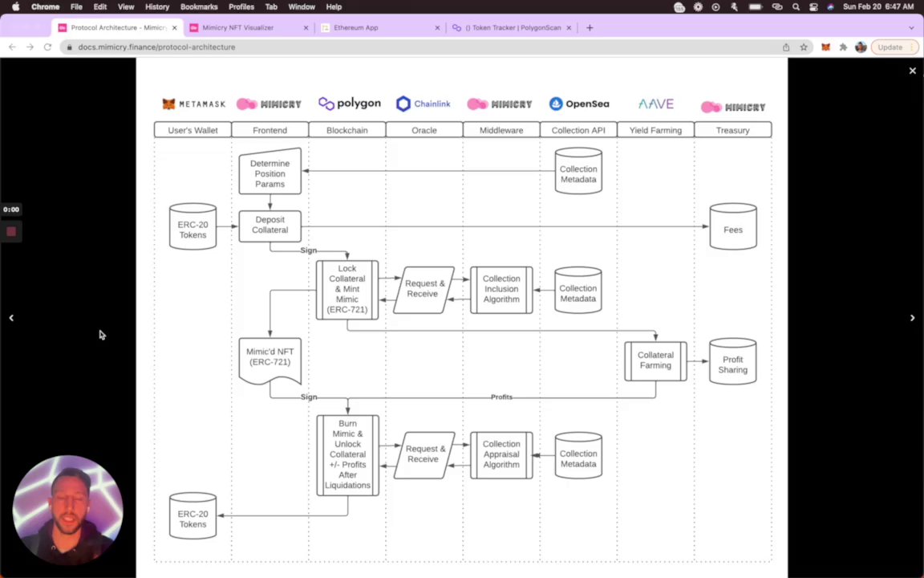
Task: Close the Ethereum App tab
Action: tap(437, 28)
